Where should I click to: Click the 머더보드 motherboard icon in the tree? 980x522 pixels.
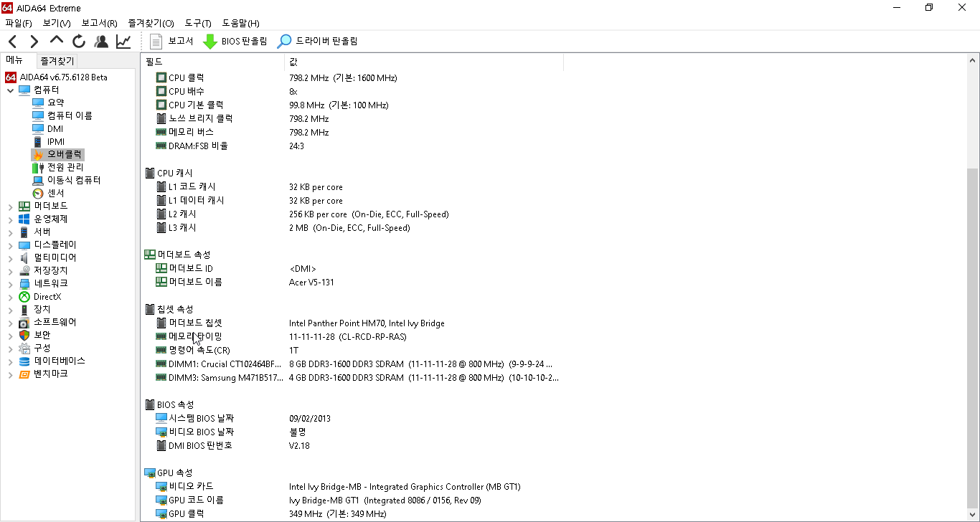pos(24,207)
